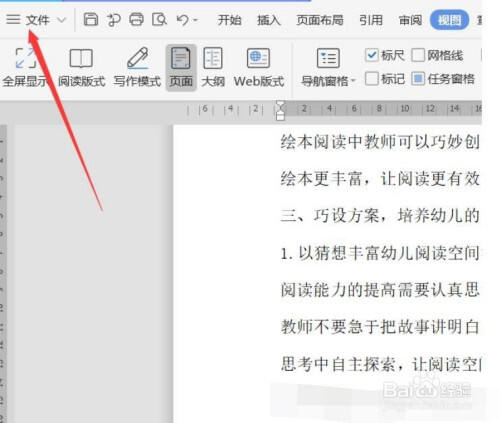
Task: Open the 插入 Insert tab
Action: (x=269, y=20)
